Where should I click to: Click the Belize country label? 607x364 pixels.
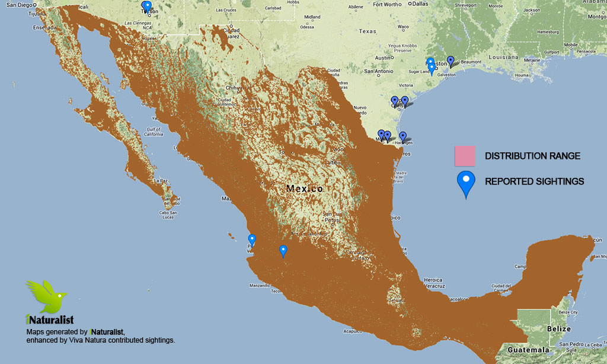tap(558, 329)
